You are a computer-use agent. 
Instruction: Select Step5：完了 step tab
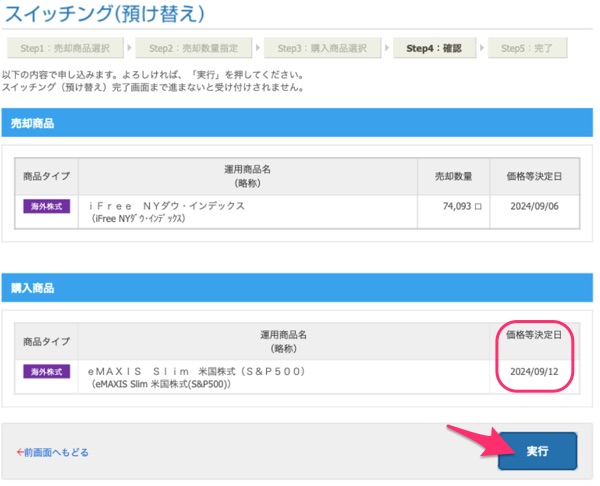(527, 48)
